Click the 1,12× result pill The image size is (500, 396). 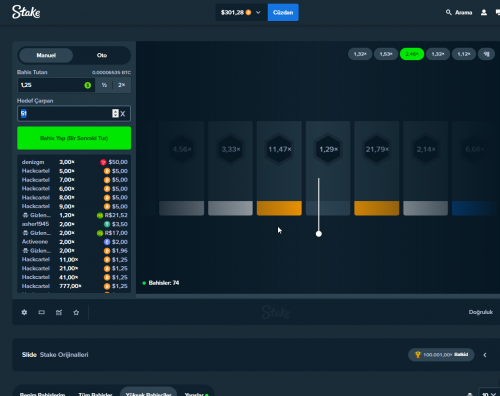click(464, 54)
